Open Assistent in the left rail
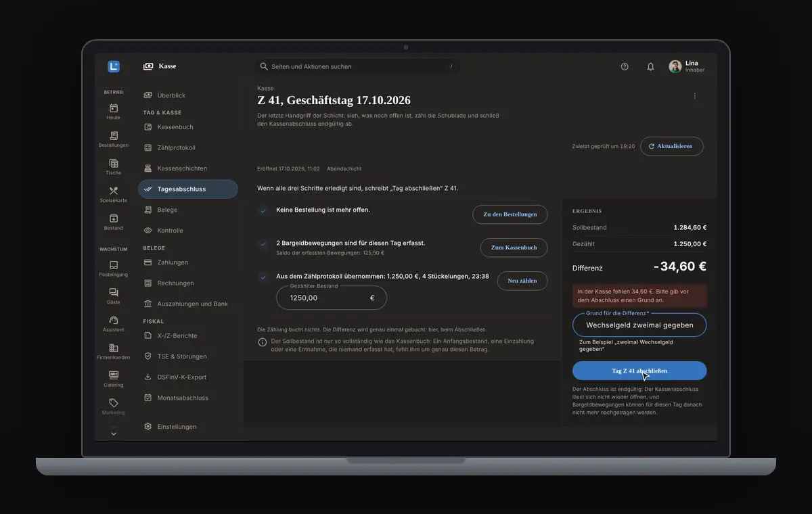This screenshot has width=812, height=514. (114, 324)
